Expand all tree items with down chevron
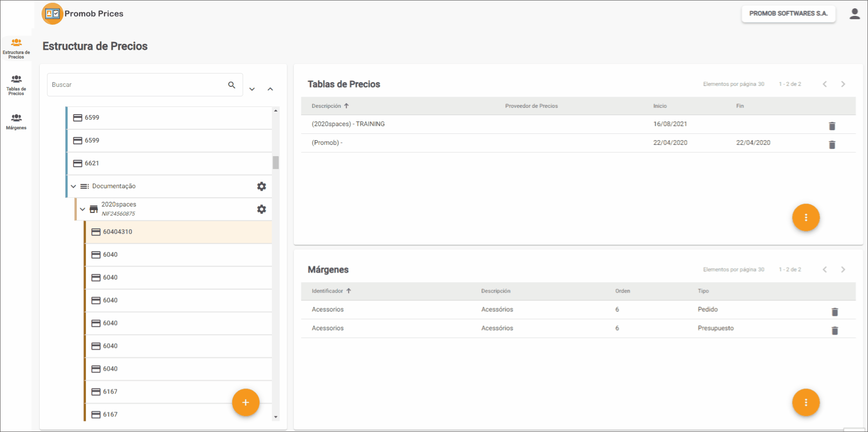This screenshot has height=432, width=868. pyautogui.click(x=252, y=89)
